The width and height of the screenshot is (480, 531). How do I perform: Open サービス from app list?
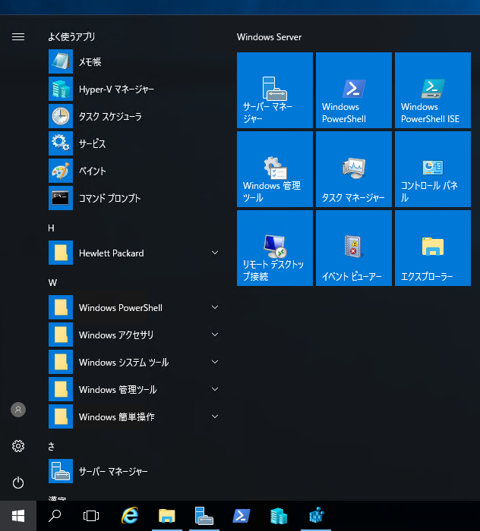[x=134, y=144]
